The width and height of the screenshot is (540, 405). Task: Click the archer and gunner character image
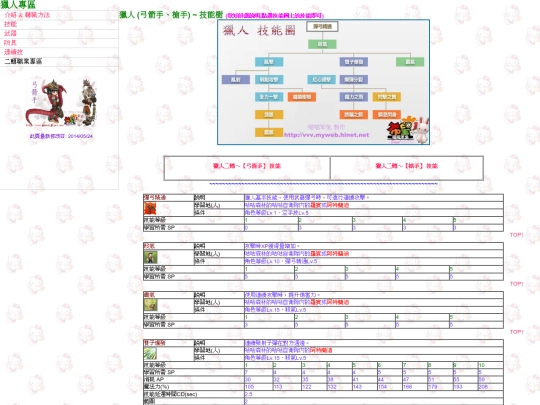click(x=61, y=103)
